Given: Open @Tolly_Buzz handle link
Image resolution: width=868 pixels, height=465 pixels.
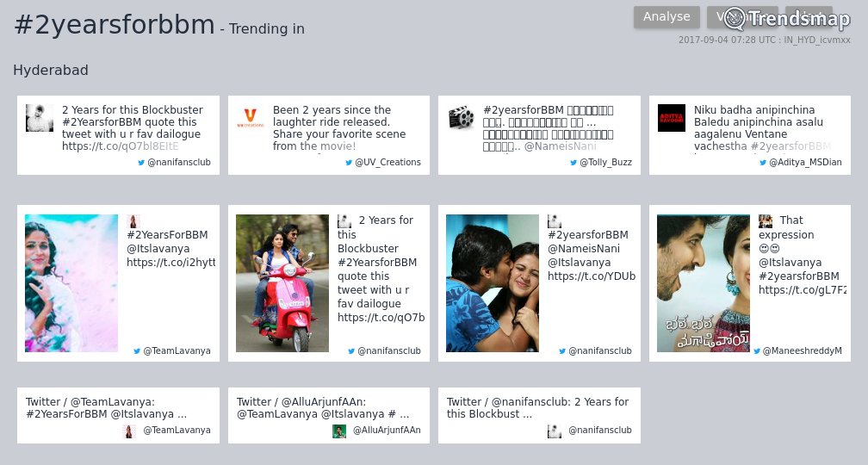Looking at the screenshot, I should click(x=605, y=163).
